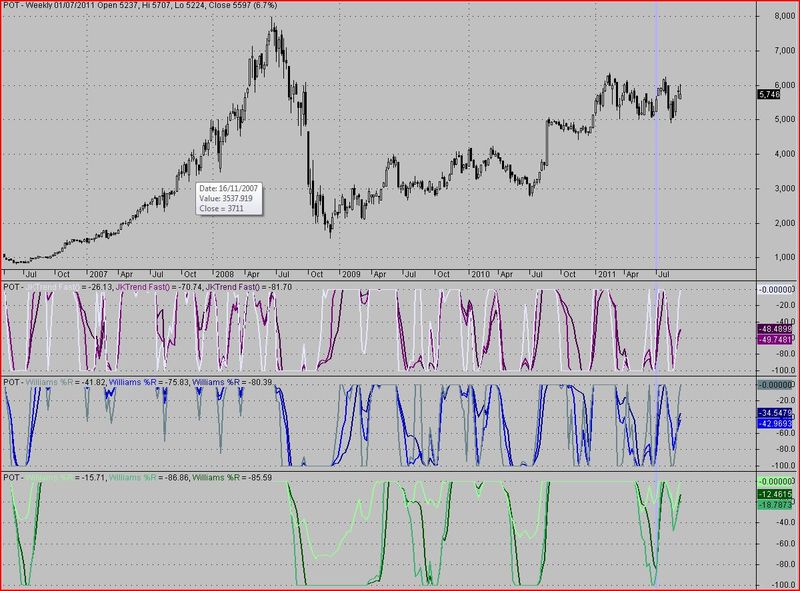This screenshot has width=800, height=591.
Task: Click the 2009 label on the date axis
Action: pos(350,272)
